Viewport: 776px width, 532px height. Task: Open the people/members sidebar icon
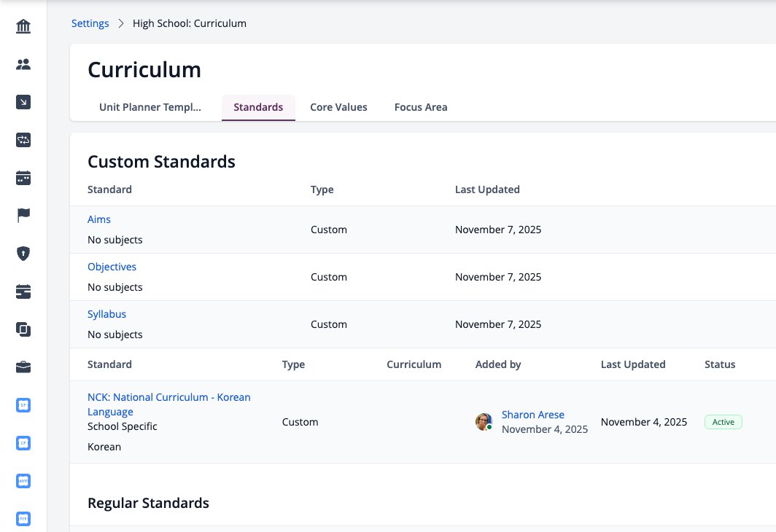[x=23, y=64]
